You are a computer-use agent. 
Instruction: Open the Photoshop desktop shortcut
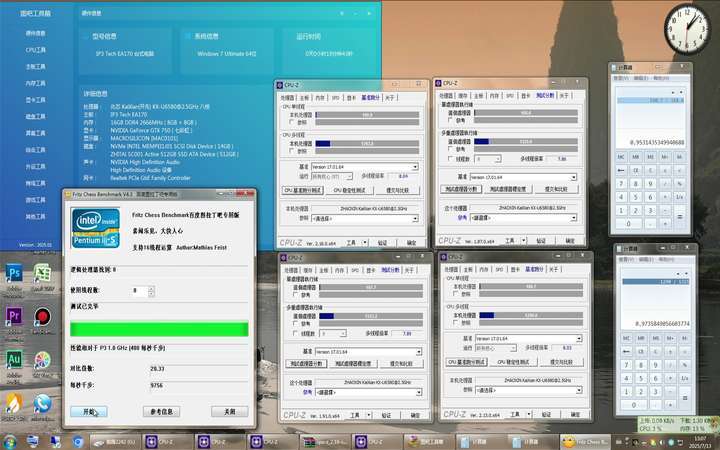[x=14, y=274]
